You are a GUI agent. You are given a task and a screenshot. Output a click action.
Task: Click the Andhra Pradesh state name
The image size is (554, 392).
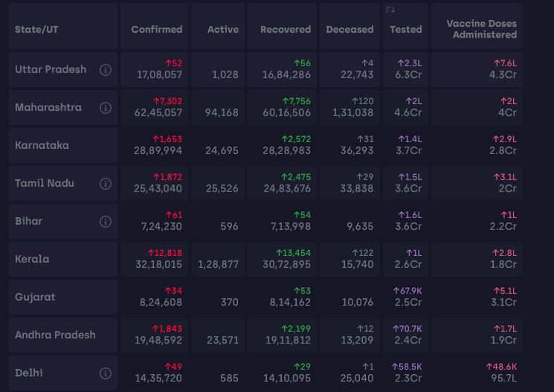55,335
